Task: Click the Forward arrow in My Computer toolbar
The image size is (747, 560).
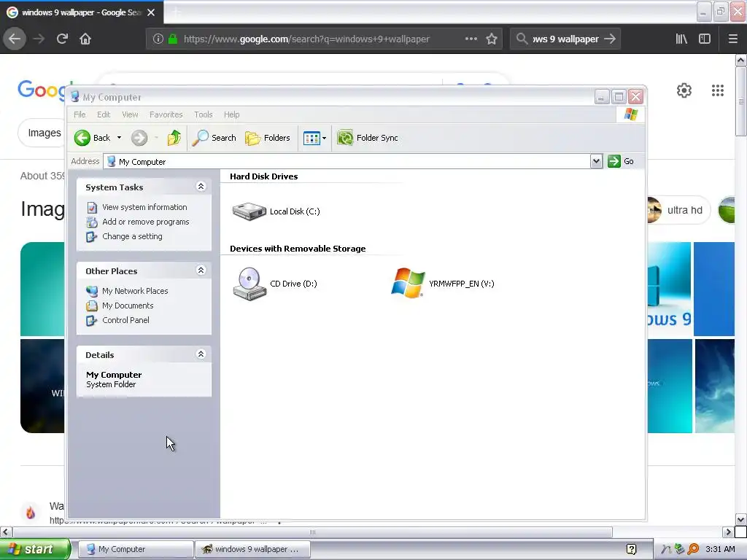Action: (x=139, y=138)
